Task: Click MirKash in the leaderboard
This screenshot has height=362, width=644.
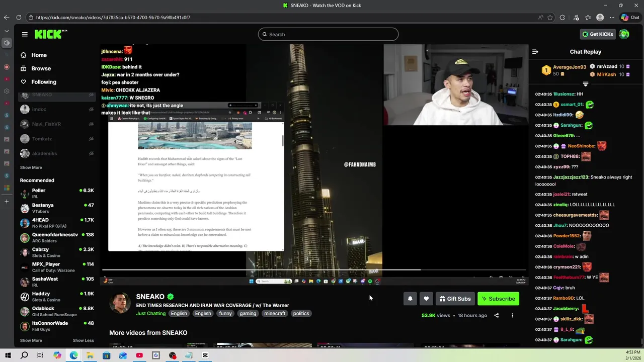Action: click(x=606, y=74)
